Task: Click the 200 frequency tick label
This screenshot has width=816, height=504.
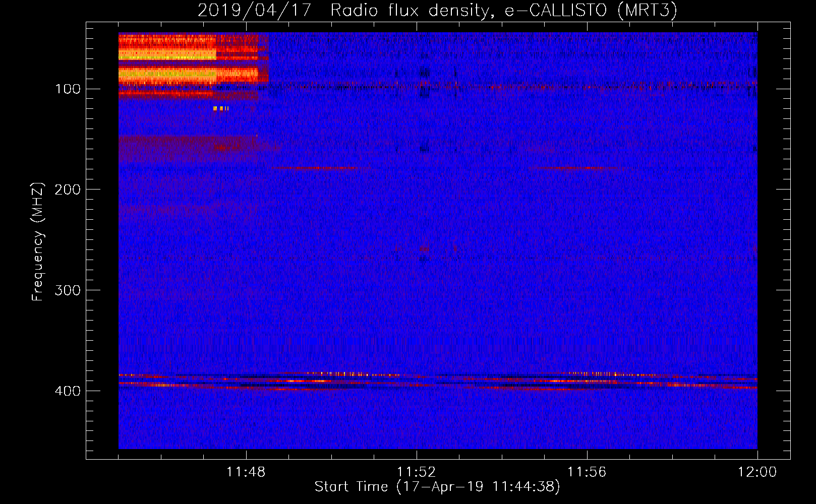Action: (68, 190)
